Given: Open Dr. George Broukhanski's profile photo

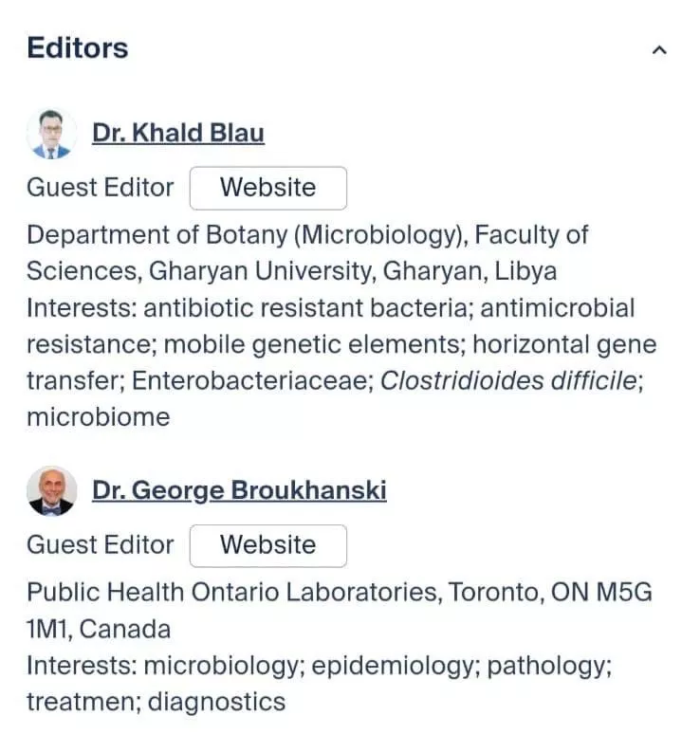Looking at the screenshot, I should [51, 491].
